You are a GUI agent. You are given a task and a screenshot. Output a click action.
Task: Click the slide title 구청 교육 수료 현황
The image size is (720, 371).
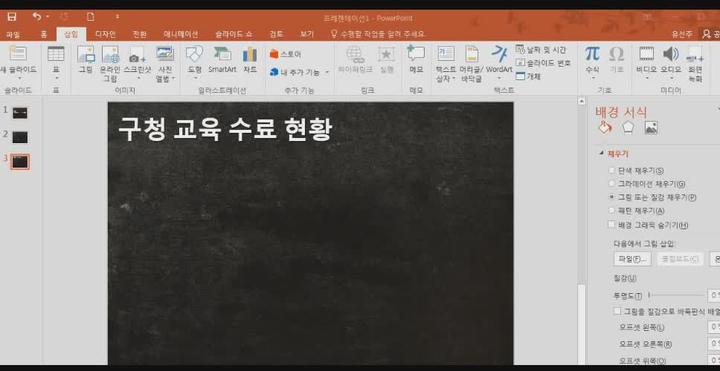(x=225, y=129)
